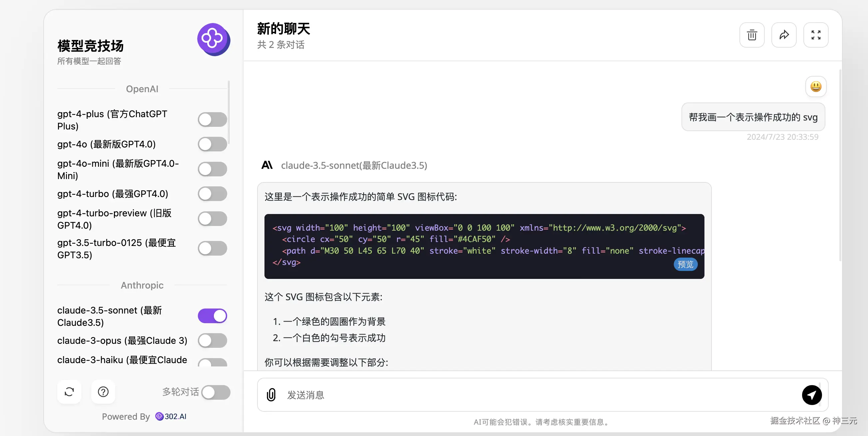The width and height of the screenshot is (868, 436).
Task: Disable the claude-3.5-sonnet toggle
Action: point(212,316)
